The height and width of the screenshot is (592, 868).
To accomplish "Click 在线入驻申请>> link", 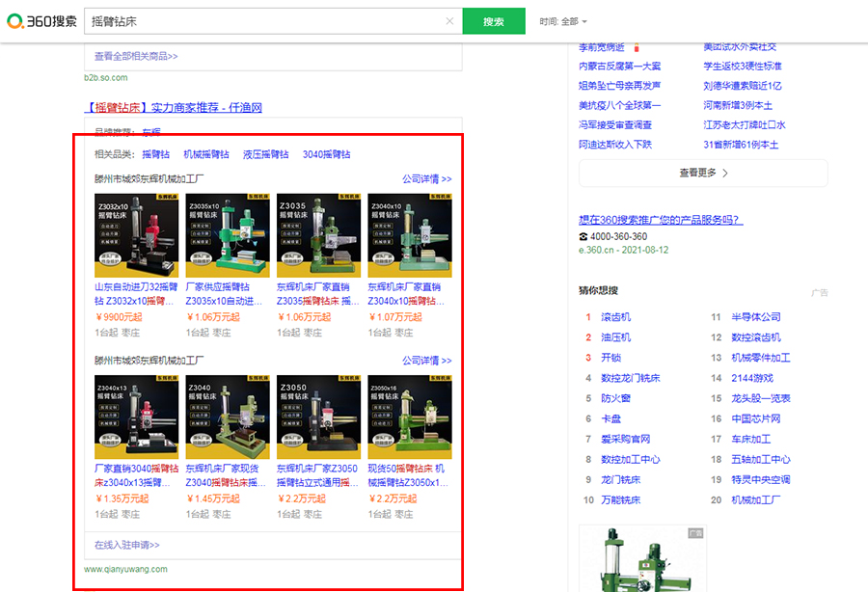I will coord(126,545).
